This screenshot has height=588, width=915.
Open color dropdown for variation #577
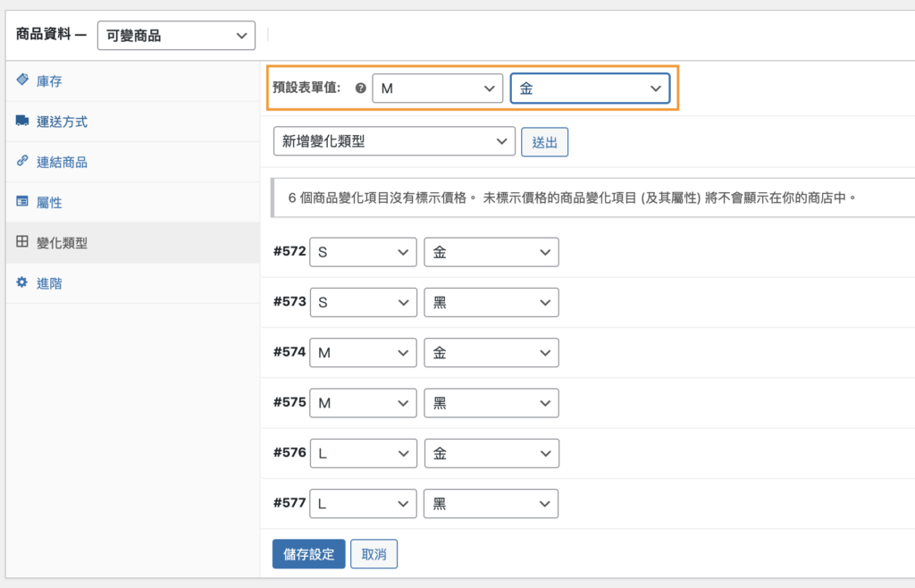(491, 503)
